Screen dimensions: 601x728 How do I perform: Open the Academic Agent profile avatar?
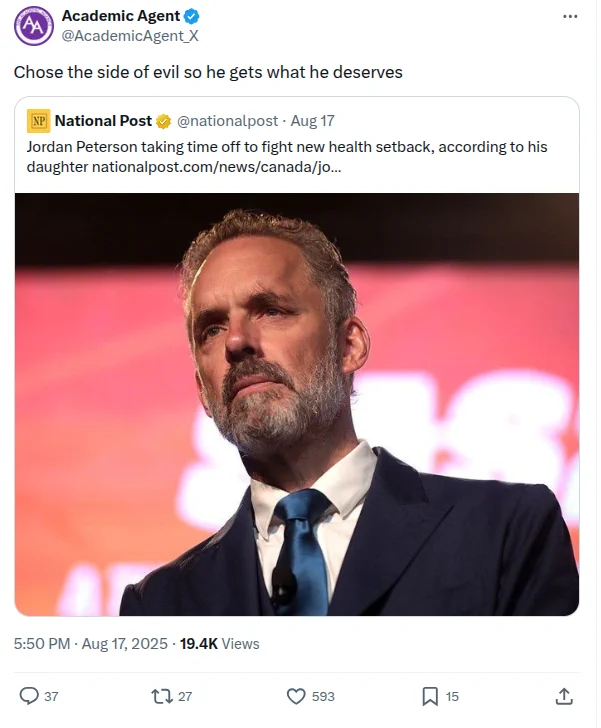coord(33,26)
